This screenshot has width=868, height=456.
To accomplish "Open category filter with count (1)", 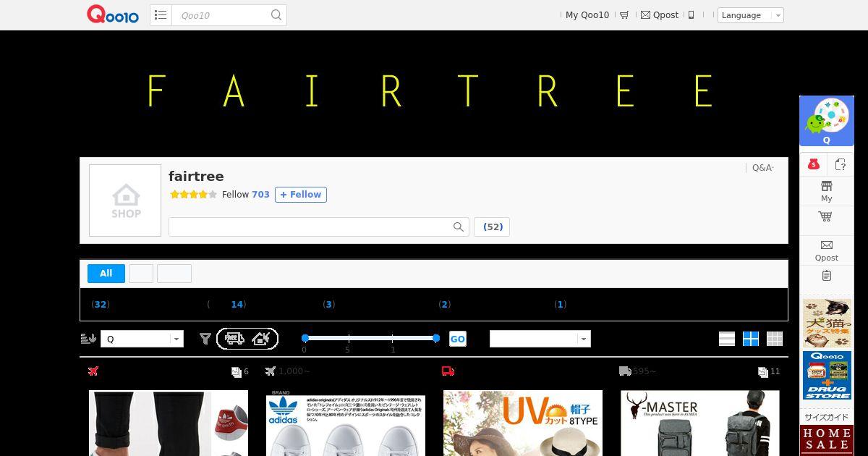I will (561, 305).
